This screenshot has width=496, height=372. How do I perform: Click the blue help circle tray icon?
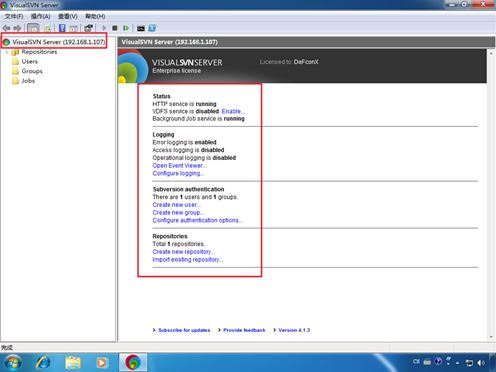pos(438,361)
